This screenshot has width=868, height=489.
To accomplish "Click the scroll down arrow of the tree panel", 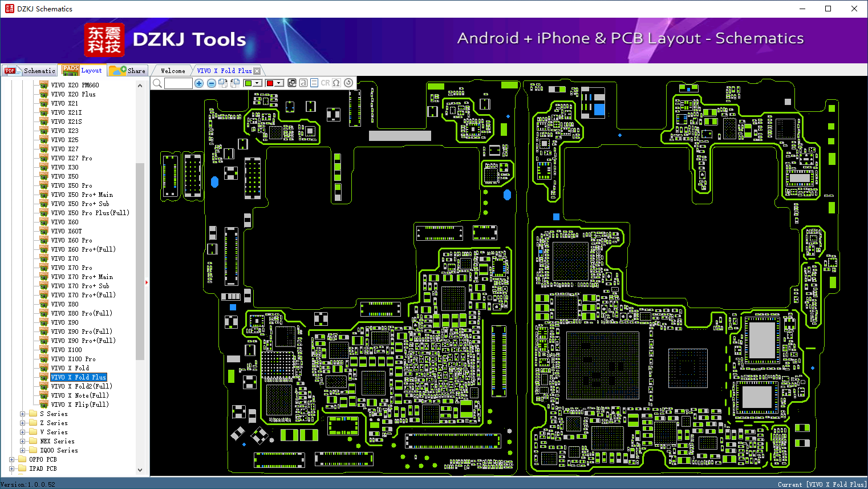I will click(140, 470).
